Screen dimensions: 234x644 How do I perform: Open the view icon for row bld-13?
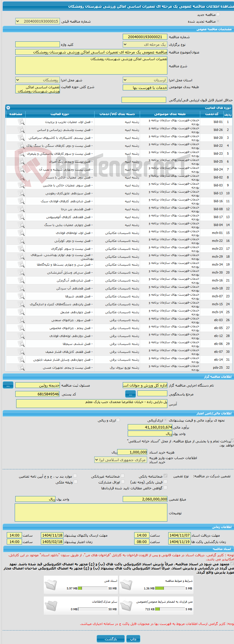point(21,193)
